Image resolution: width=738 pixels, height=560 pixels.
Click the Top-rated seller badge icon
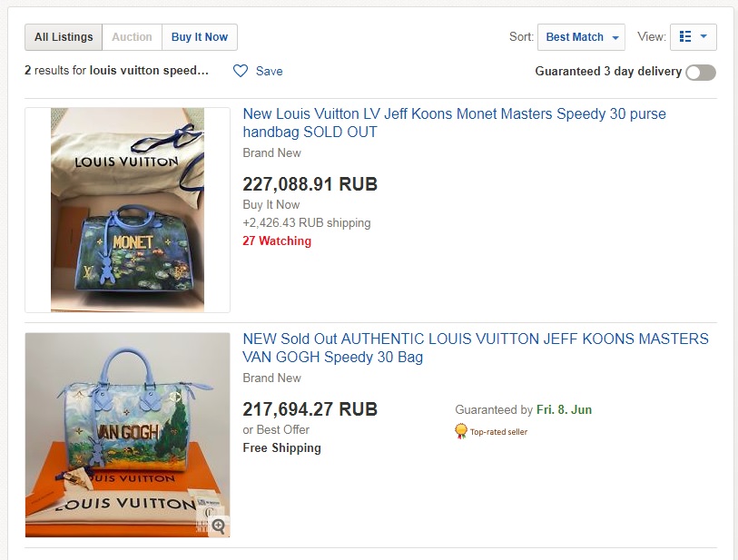point(461,431)
